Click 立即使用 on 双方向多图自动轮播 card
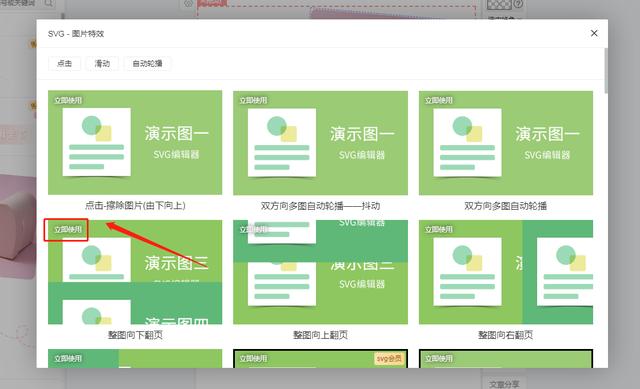 tap(439, 100)
